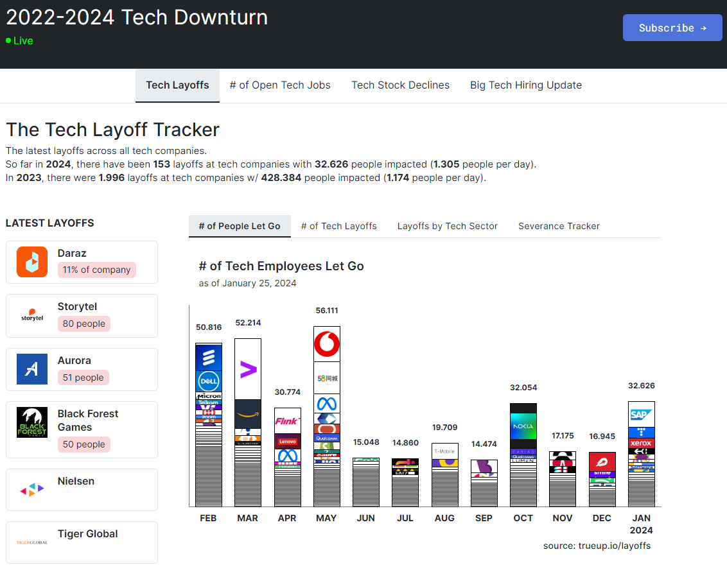Viewport: 727px width, 588px height.
Task: Click the 2022-2024 Tech Downturn title
Action: pos(137,17)
